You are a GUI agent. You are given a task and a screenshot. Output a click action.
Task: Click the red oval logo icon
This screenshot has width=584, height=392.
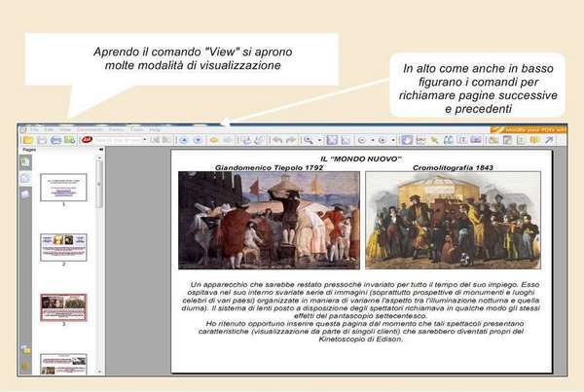tap(87, 140)
